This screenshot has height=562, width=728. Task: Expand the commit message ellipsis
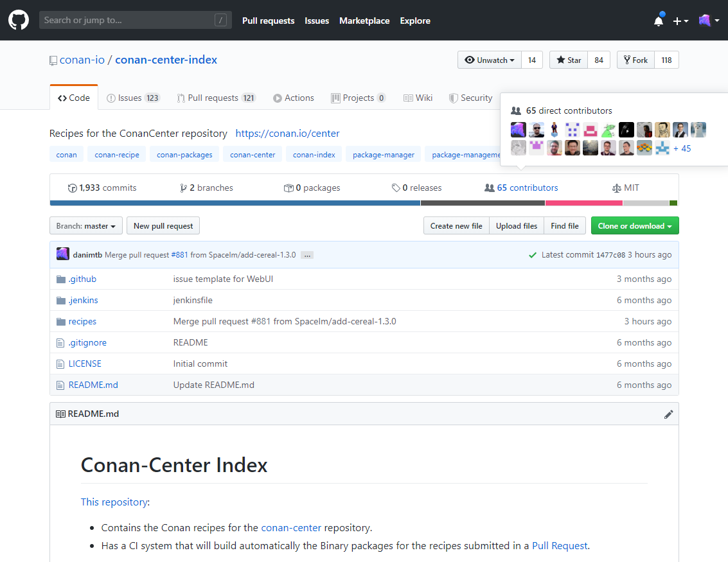pyautogui.click(x=307, y=255)
